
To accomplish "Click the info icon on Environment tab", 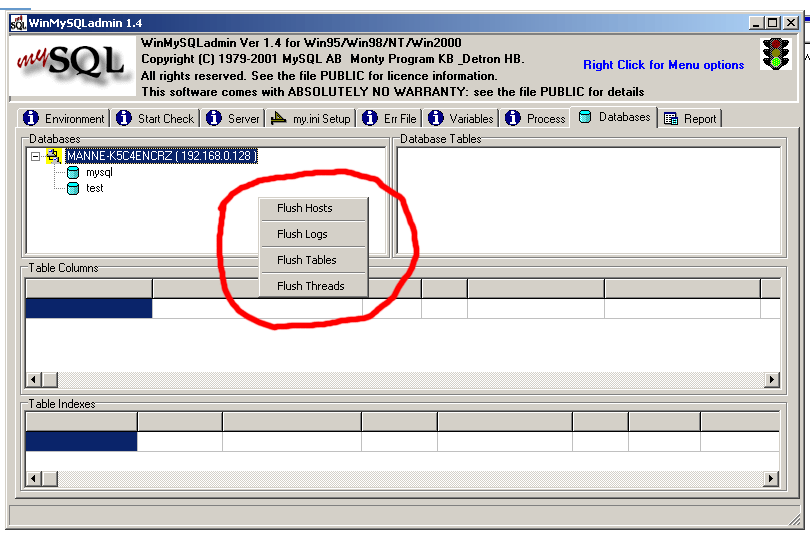I will coord(31,118).
